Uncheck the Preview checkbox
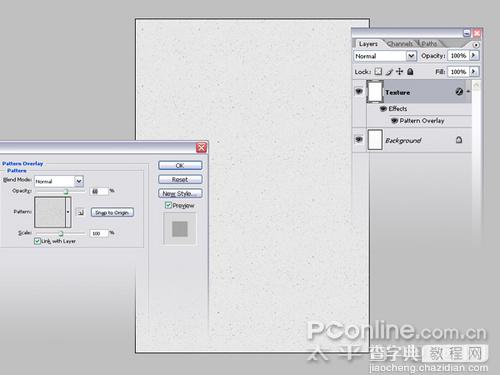Screen dimensions: 500x375 click(168, 205)
